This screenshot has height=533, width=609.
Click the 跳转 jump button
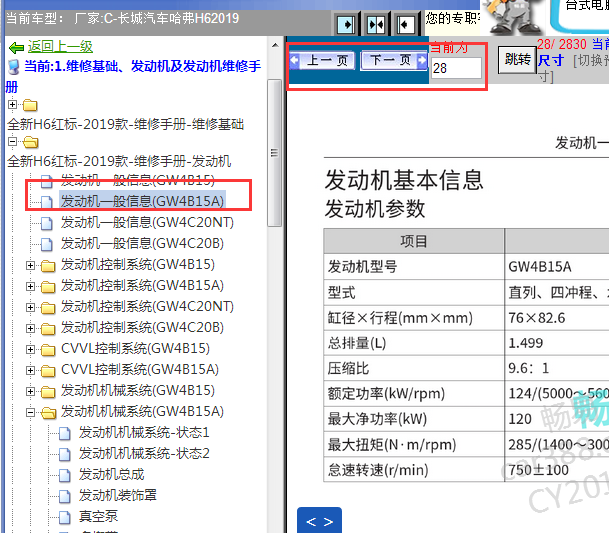517,59
